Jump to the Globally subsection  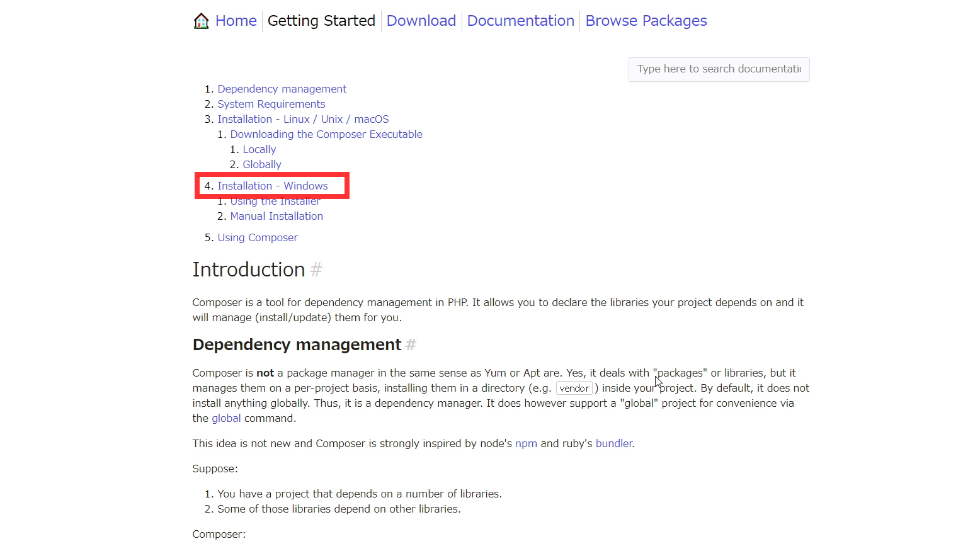262,164
